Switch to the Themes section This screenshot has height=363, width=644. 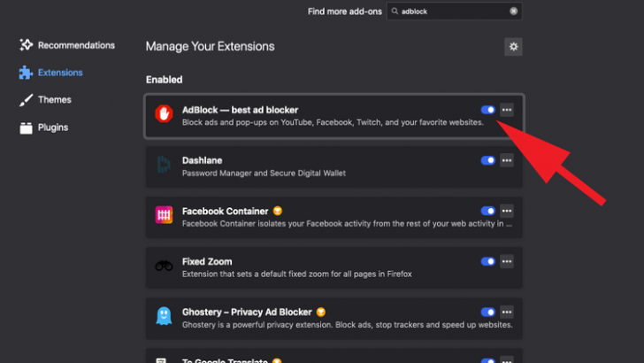tap(55, 100)
